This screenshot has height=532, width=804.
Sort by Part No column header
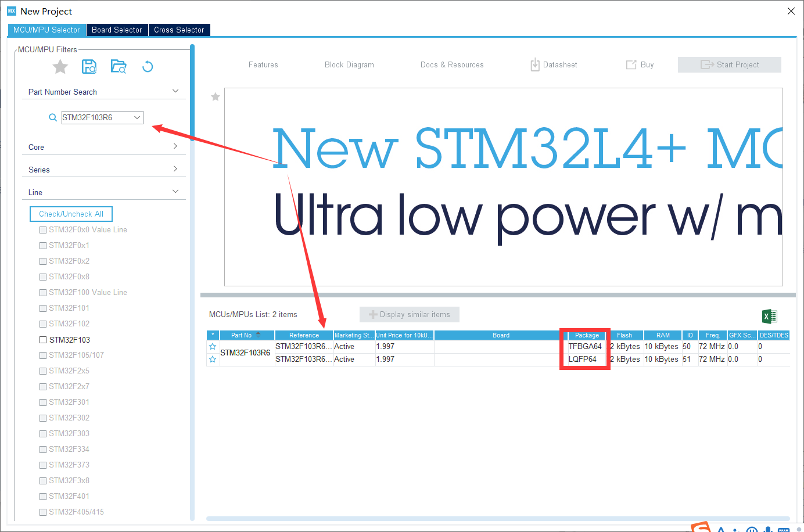tap(247, 335)
